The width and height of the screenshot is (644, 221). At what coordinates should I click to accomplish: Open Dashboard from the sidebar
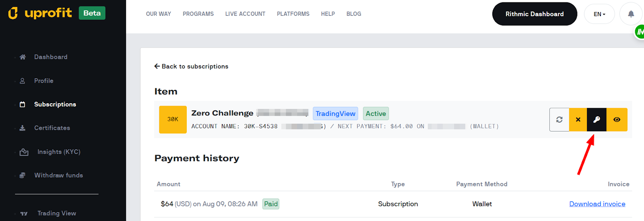tap(51, 57)
